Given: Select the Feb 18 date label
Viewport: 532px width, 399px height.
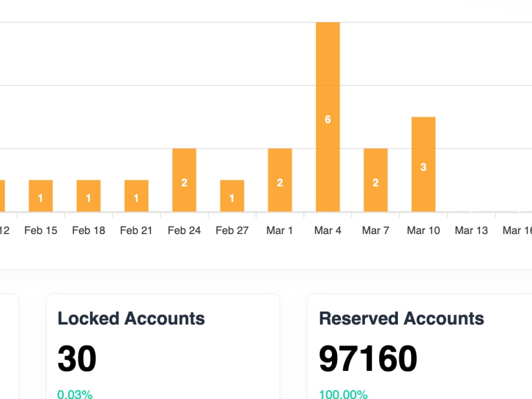Looking at the screenshot, I should click(88, 230).
